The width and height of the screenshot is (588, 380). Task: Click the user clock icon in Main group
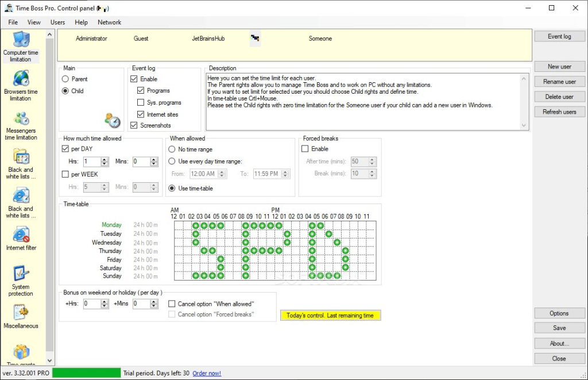pos(113,121)
